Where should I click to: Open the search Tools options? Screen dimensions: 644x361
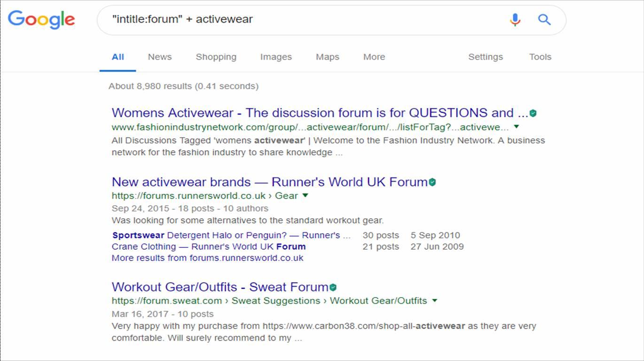(x=540, y=57)
